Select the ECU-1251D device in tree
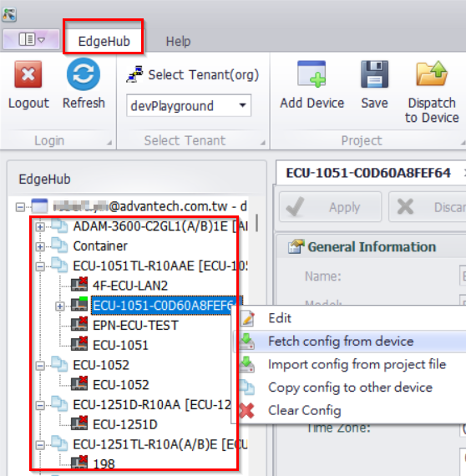This screenshot has height=476, width=466. pos(124,424)
